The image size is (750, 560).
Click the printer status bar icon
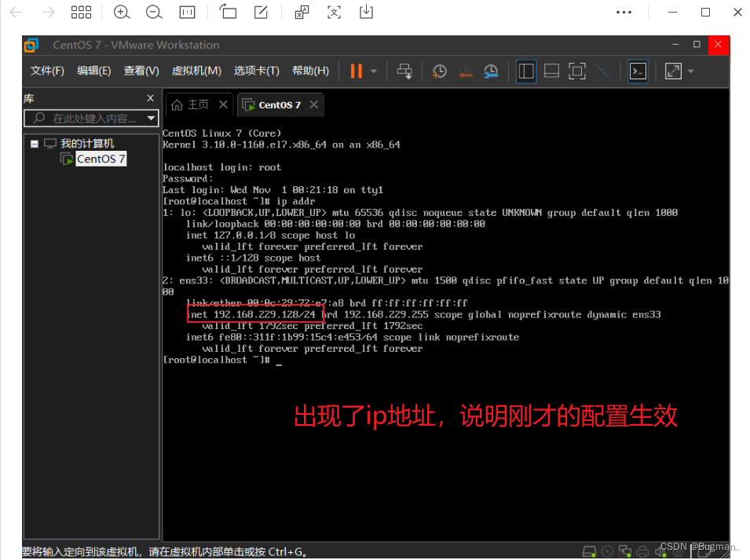(x=642, y=551)
